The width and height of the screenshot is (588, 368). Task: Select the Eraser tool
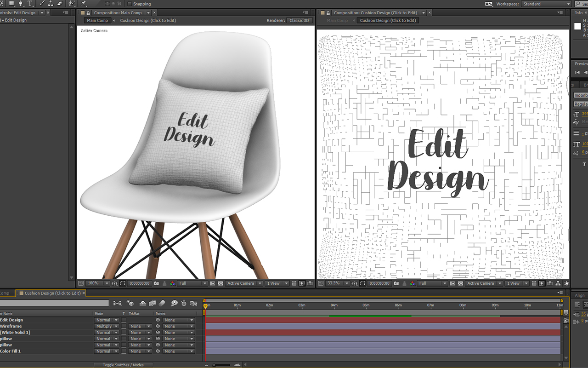coord(60,4)
